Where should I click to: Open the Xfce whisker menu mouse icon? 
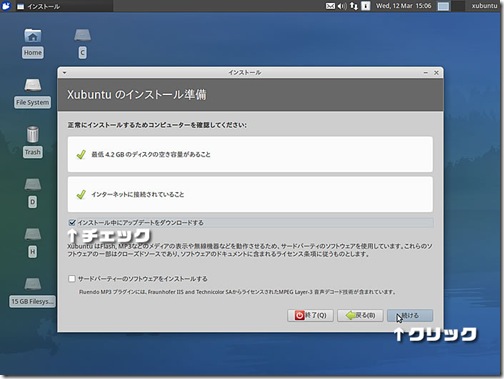[x=6, y=6]
